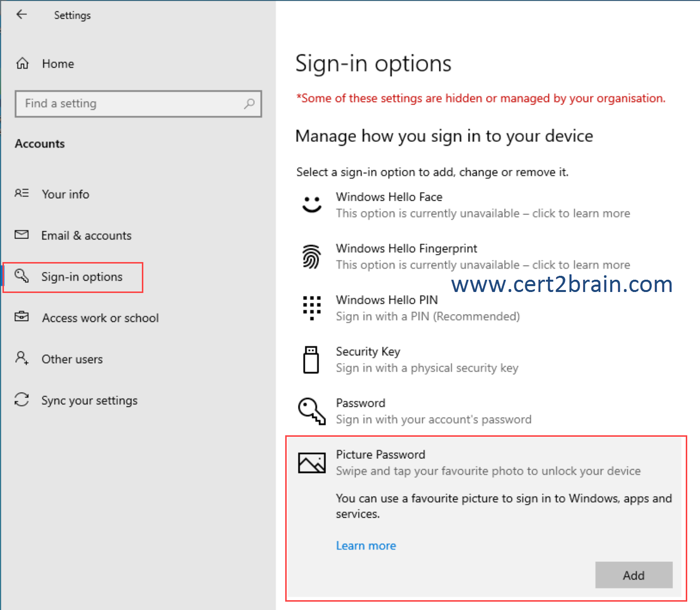Click 'Sign in with a physical security key'
700x610 pixels.
[x=427, y=368]
